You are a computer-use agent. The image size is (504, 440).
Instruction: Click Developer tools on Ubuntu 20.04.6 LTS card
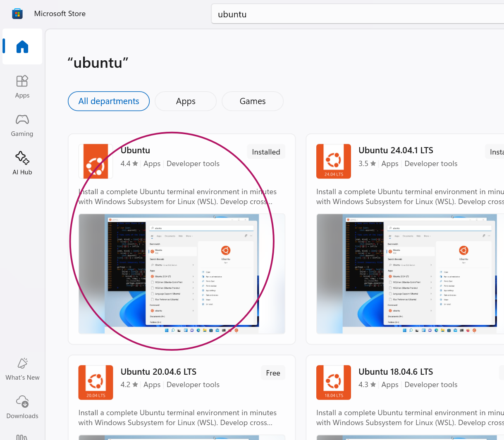click(193, 385)
